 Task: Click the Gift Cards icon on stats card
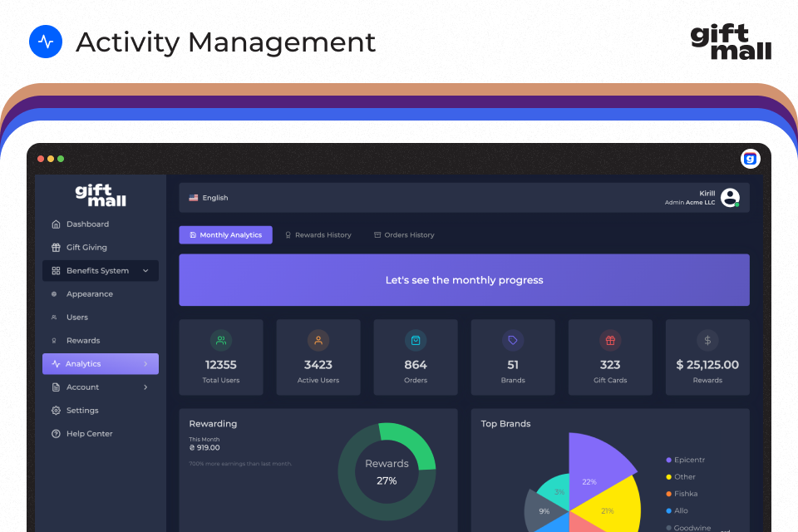click(610, 340)
